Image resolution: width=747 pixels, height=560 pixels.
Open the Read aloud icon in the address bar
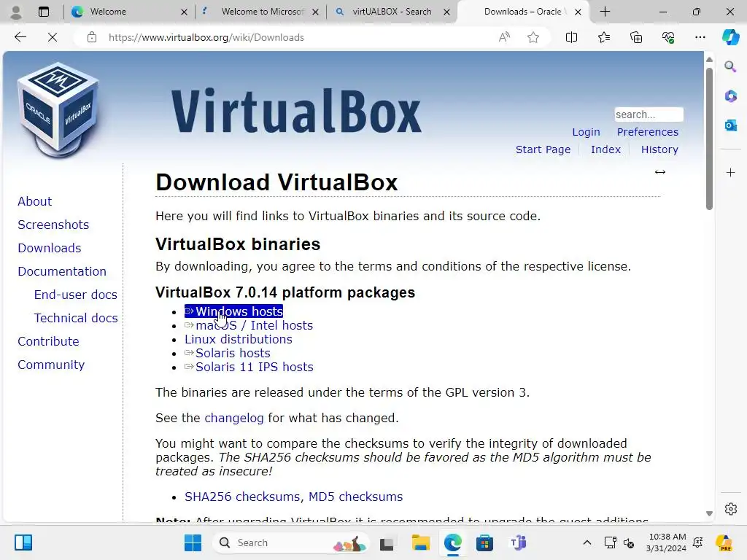coord(504,37)
